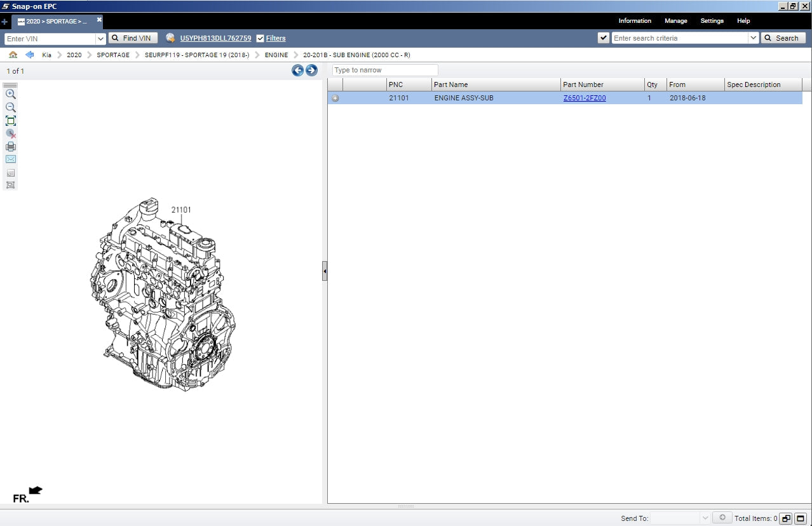
Task: Click the blue back arrow in breadcrumb
Action: pyautogui.click(x=29, y=55)
